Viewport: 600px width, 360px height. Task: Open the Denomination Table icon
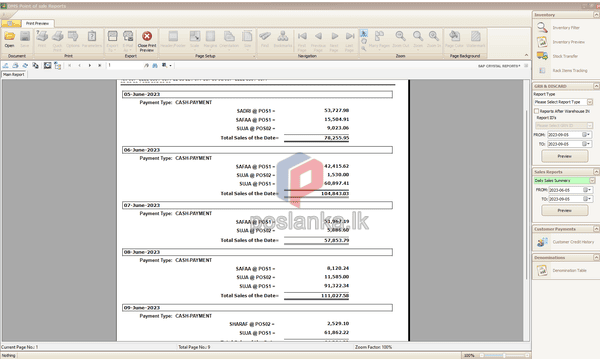(542, 270)
